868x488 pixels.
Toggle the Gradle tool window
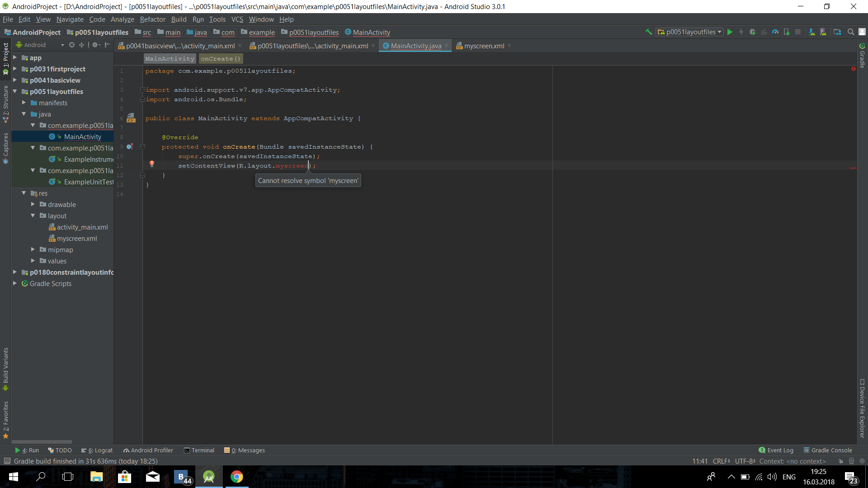[862, 56]
